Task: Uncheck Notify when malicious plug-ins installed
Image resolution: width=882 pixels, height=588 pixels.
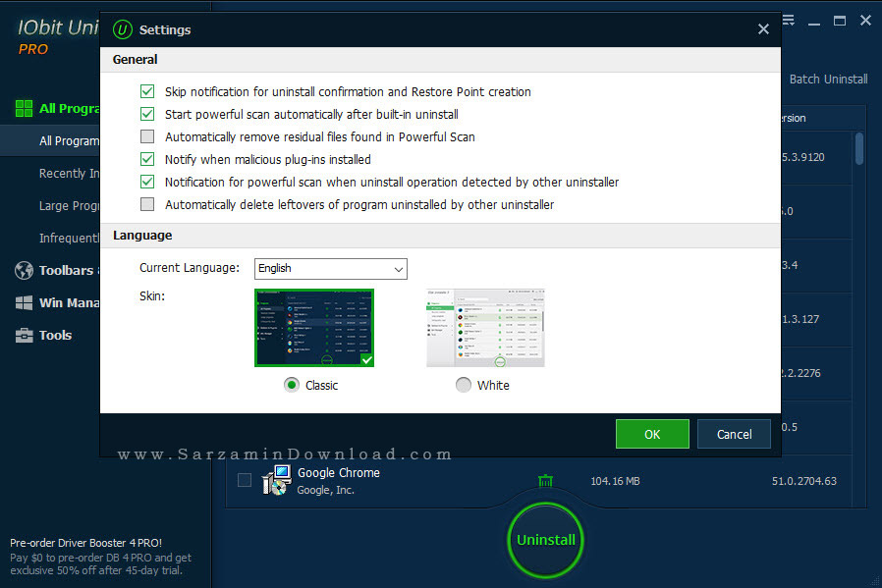Action: 147,159
